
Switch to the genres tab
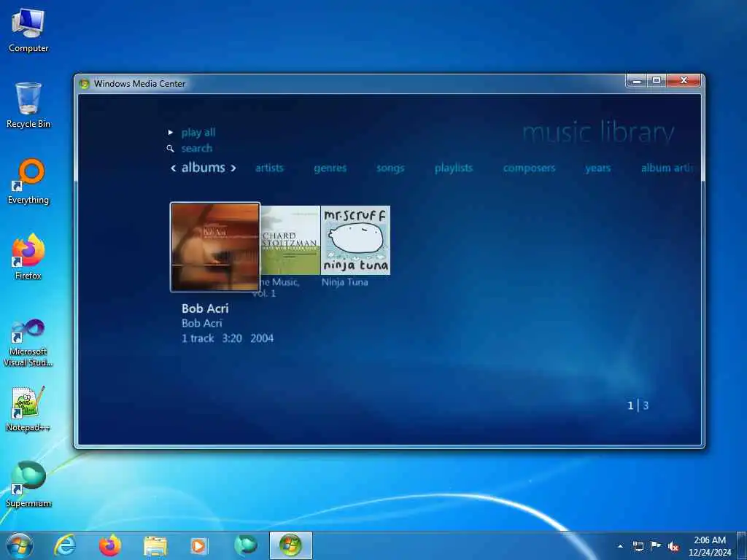point(330,168)
